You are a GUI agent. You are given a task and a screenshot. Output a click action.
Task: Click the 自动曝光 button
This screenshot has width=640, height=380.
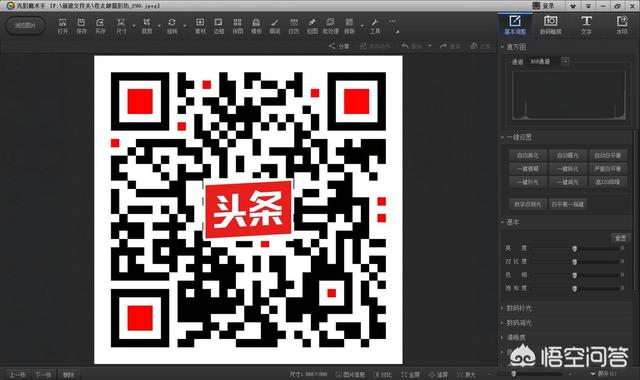click(x=568, y=156)
